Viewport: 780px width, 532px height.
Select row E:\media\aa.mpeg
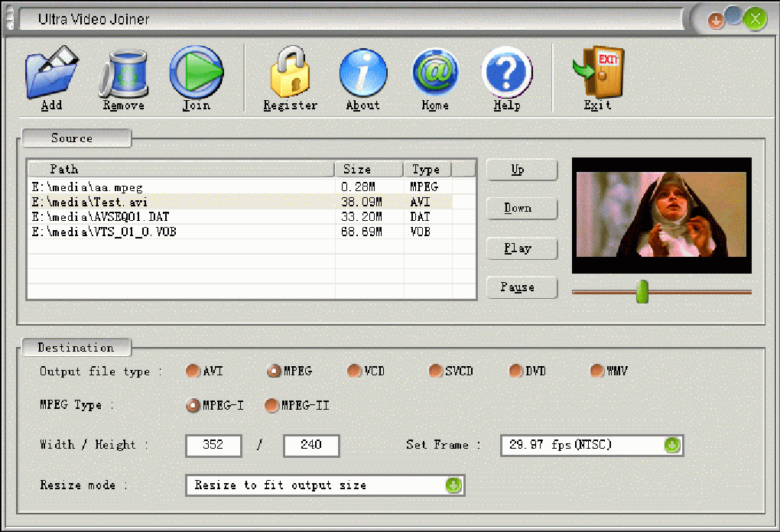tap(252, 187)
